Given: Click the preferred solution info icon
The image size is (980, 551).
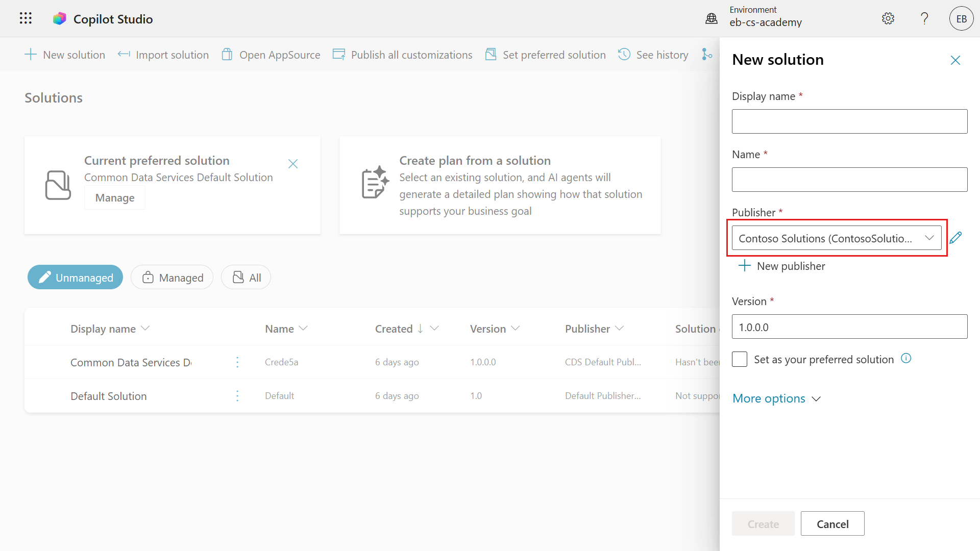Looking at the screenshot, I should point(906,359).
